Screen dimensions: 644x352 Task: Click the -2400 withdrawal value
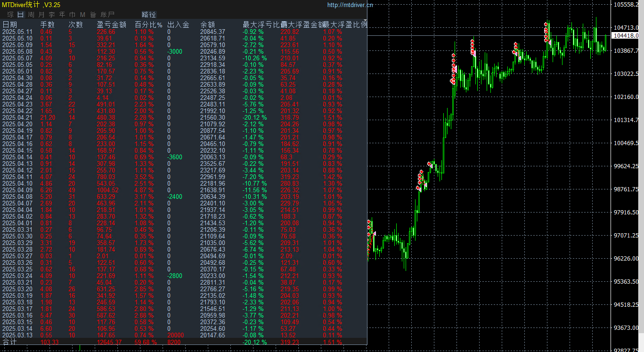point(175,196)
